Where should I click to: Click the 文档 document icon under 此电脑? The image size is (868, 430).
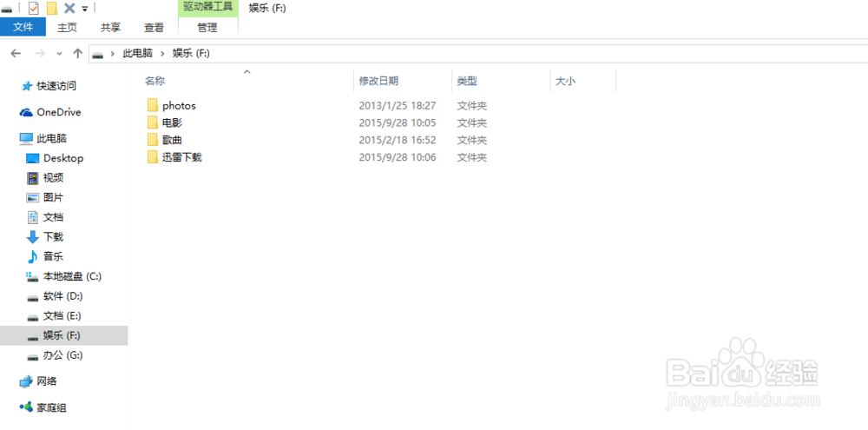click(33, 217)
